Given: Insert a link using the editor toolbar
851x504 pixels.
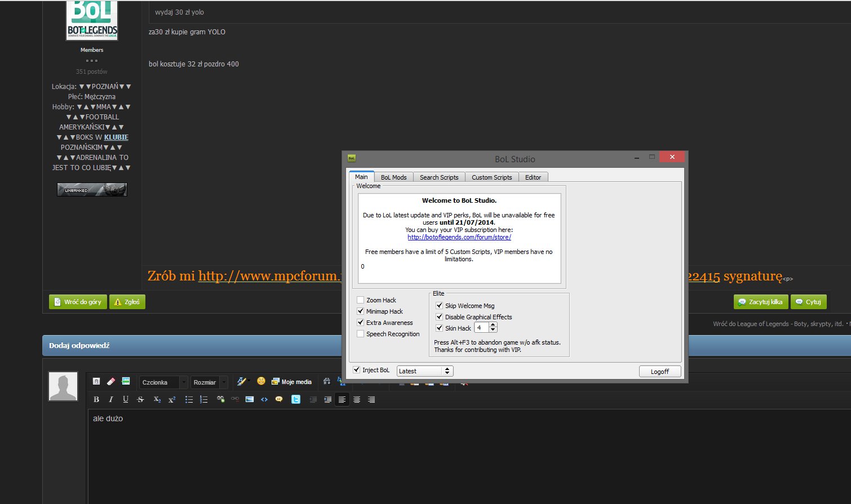Looking at the screenshot, I should (220, 399).
